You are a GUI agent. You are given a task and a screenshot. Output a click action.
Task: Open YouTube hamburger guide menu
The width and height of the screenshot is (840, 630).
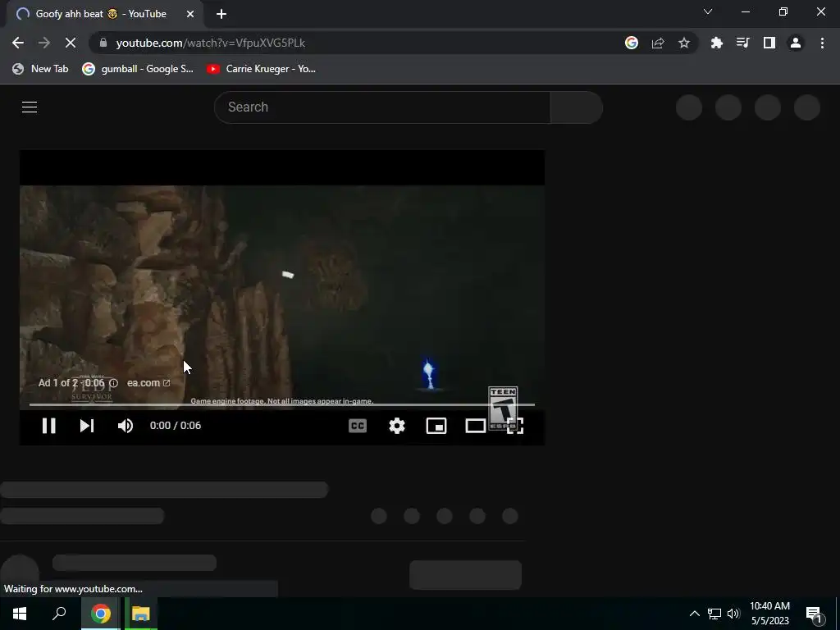(x=30, y=107)
